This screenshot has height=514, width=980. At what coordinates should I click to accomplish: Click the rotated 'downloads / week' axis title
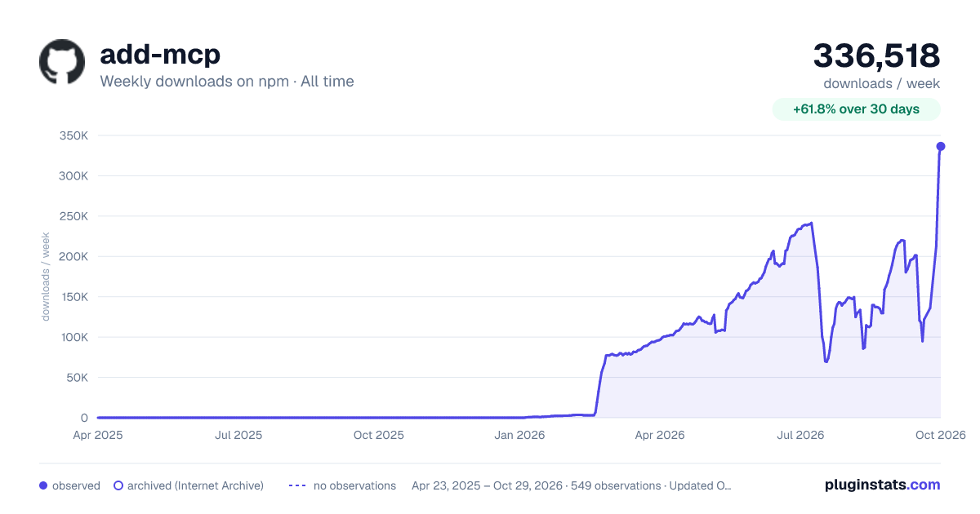47,277
